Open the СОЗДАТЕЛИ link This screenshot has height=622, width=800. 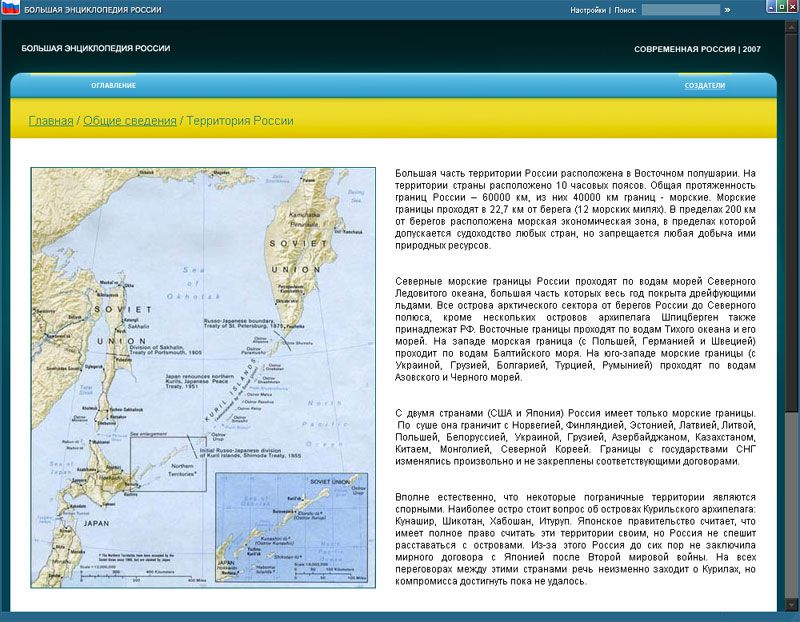pyautogui.click(x=704, y=86)
